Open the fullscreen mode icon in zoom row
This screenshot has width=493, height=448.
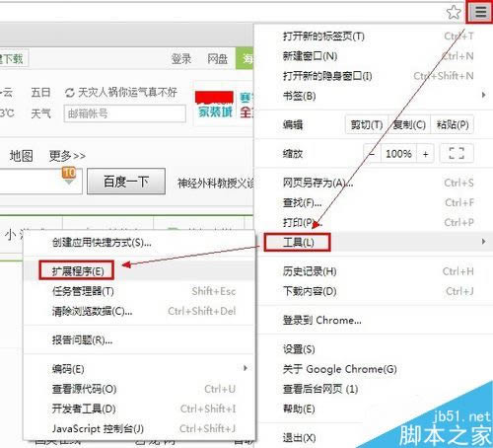pyautogui.click(x=457, y=153)
